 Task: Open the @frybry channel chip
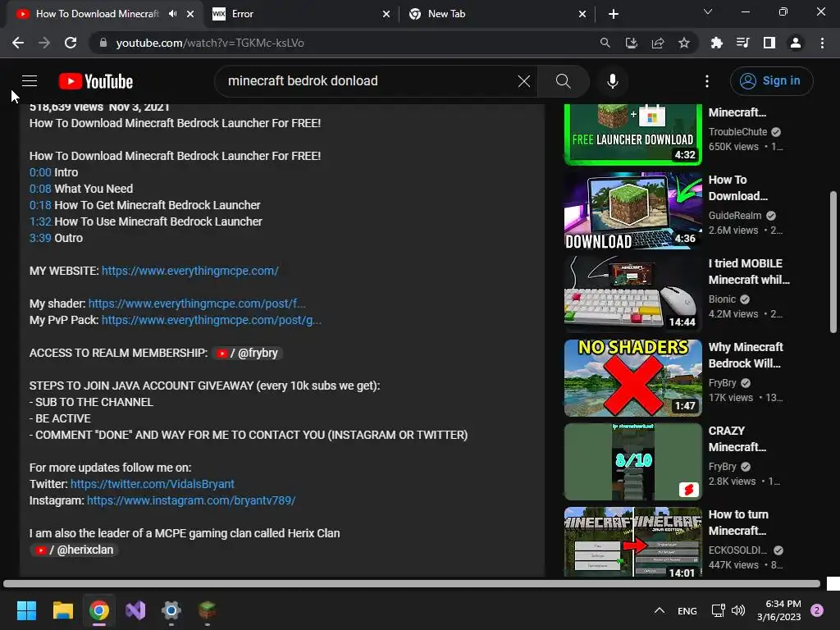click(248, 353)
